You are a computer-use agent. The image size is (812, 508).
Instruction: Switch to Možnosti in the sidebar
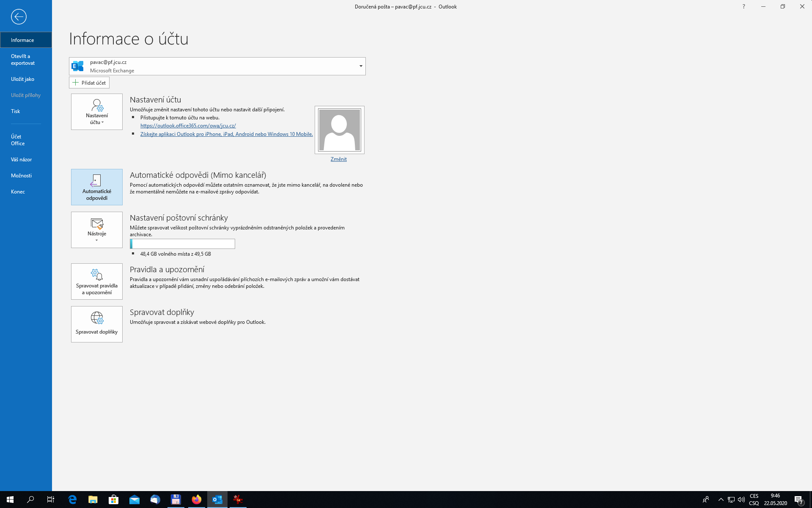pyautogui.click(x=21, y=175)
